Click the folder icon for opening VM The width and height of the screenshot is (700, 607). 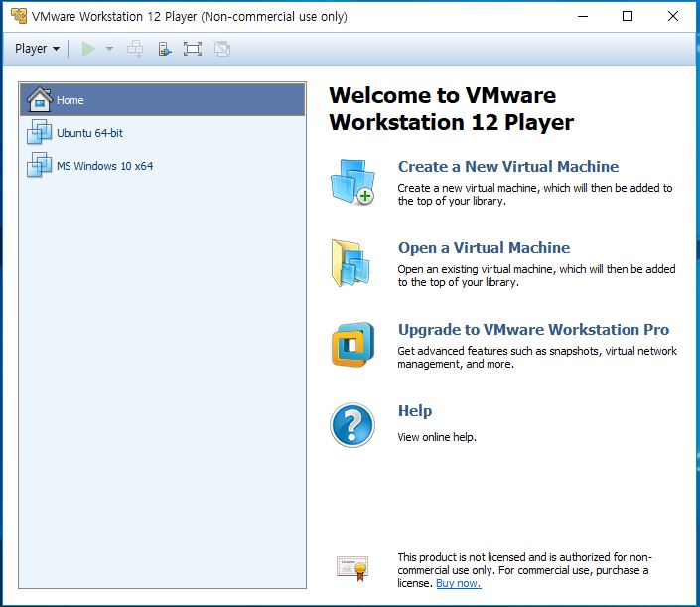point(350,263)
